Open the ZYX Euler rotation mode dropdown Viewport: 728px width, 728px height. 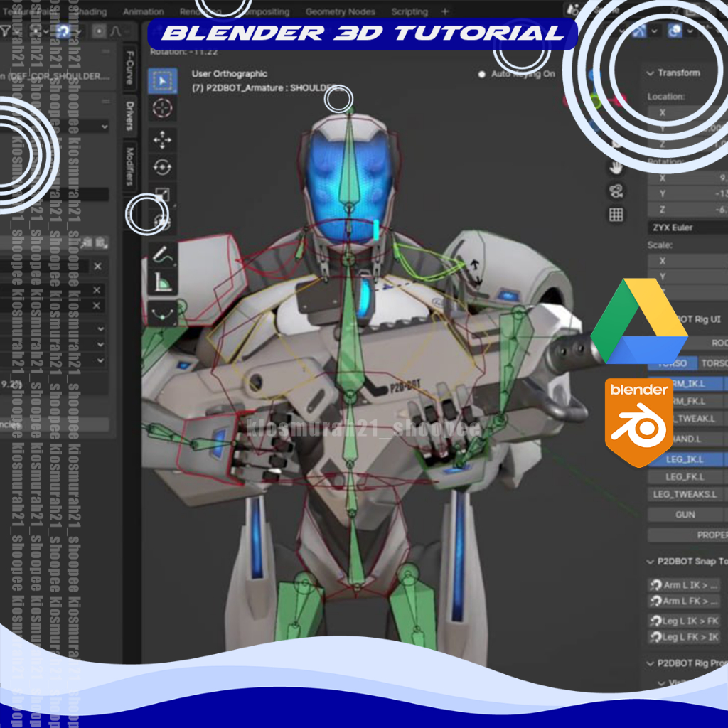pos(688,227)
